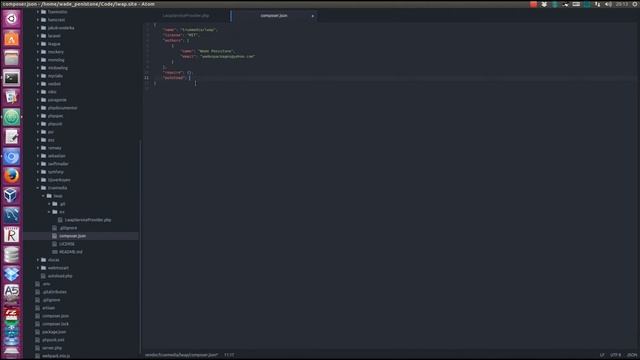Click the file icon beside LICENSE
Screen dimensions: 640x360
pyautogui.click(x=55, y=244)
